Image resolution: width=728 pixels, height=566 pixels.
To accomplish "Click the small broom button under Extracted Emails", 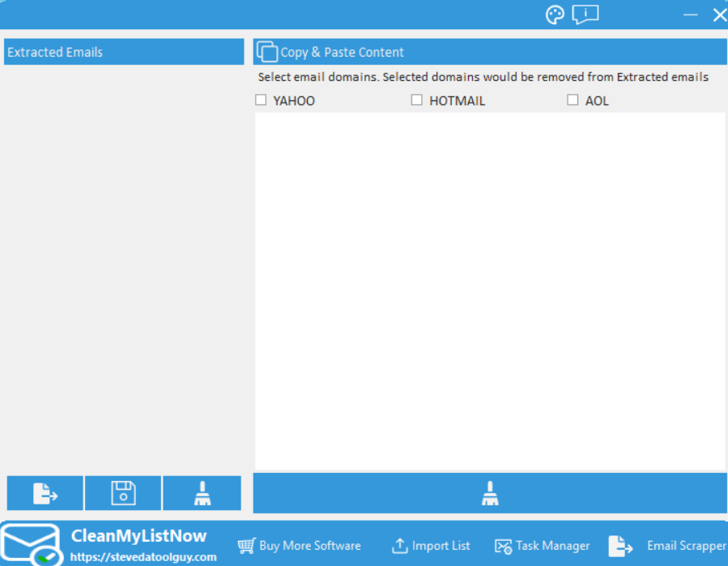I will pyautogui.click(x=202, y=493).
